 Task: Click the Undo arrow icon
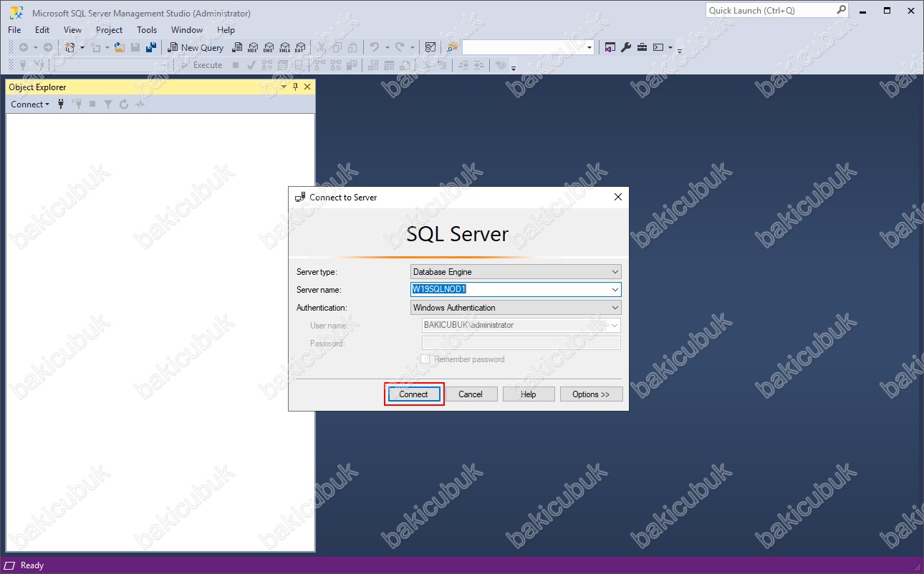pyautogui.click(x=375, y=47)
